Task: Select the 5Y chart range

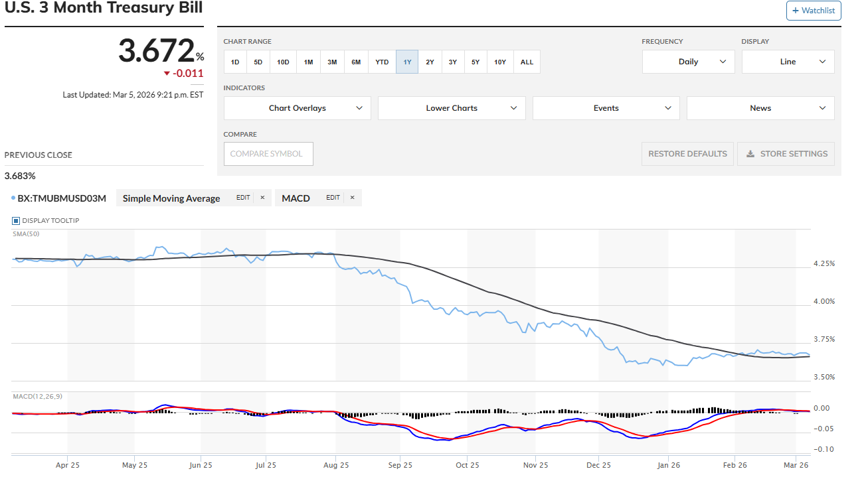Action: pyautogui.click(x=476, y=62)
